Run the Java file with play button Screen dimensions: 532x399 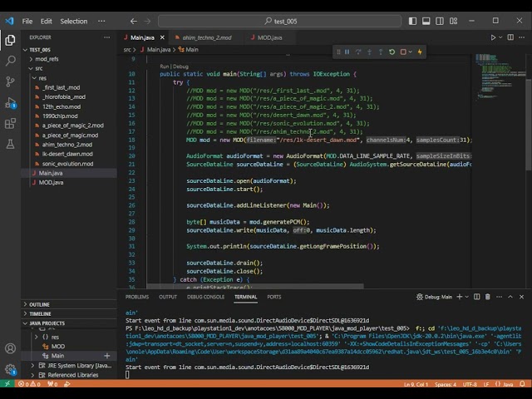pyautogui.click(x=493, y=37)
